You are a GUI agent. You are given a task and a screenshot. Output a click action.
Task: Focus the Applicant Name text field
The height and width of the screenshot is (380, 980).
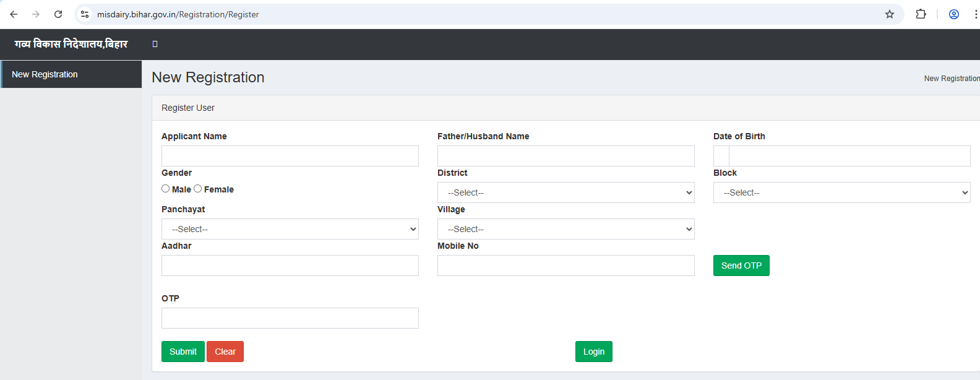(x=290, y=156)
